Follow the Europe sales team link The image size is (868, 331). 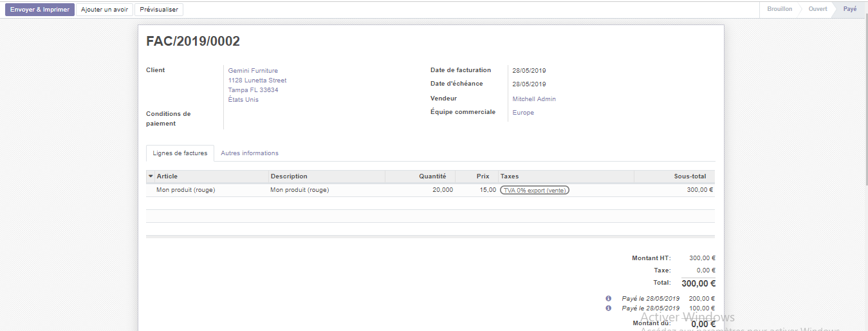[523, 113]
